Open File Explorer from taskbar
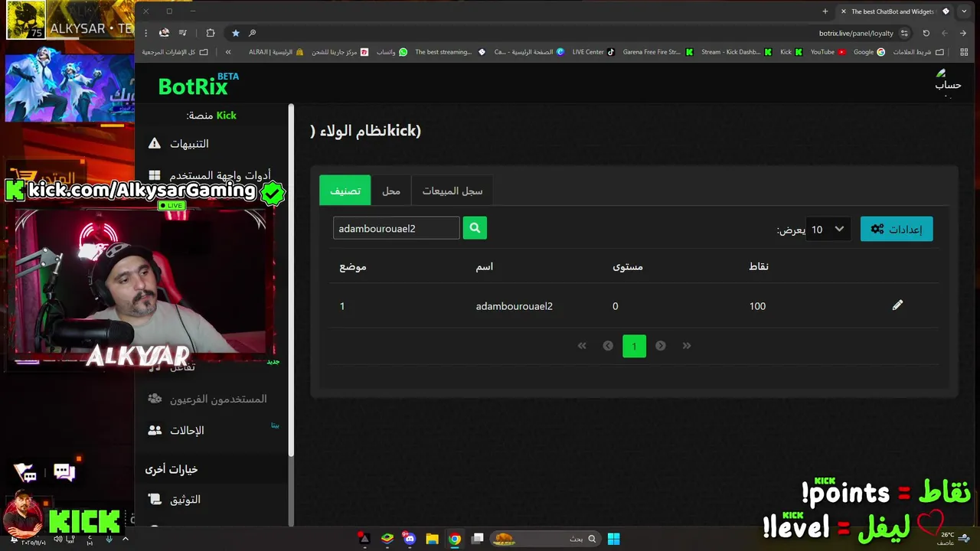This screenshot has width=980, height=551. [x=432, y=539]
